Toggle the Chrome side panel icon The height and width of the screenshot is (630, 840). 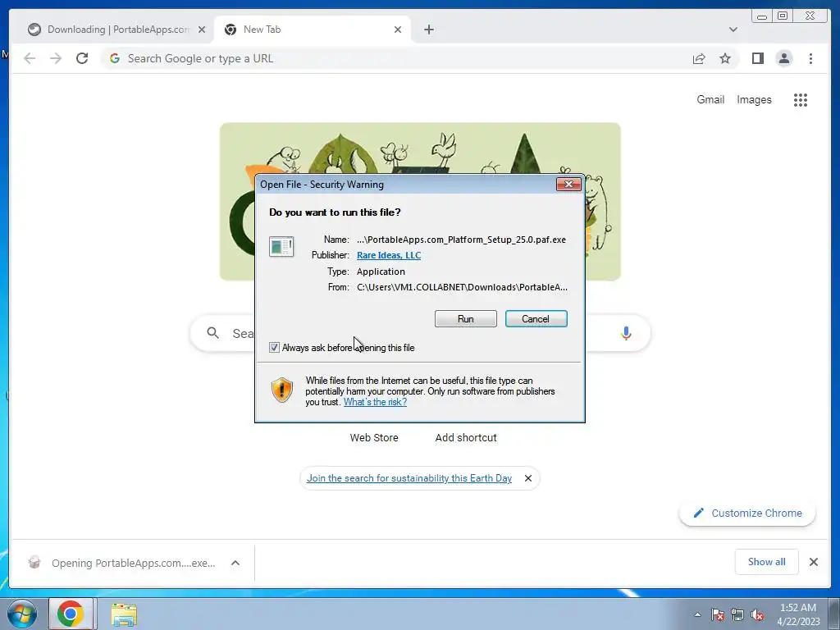coord(757,58)
